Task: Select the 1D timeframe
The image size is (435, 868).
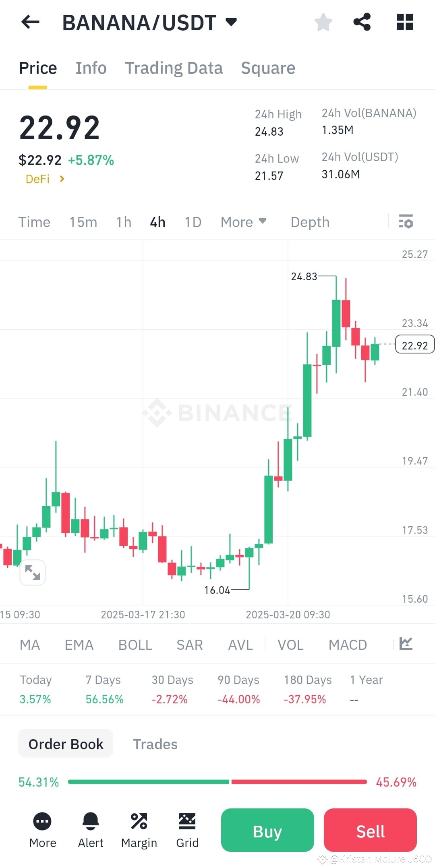Action: [x=192, y=222]
